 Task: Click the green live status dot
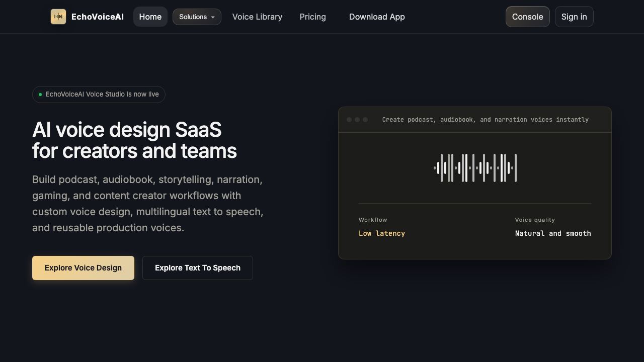40,95
